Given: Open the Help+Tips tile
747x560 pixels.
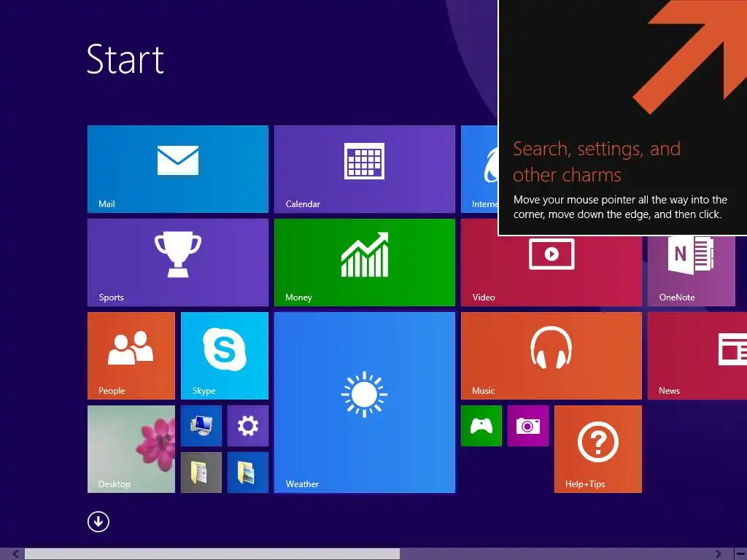Looking at the screenshot, I should [598, 449].
